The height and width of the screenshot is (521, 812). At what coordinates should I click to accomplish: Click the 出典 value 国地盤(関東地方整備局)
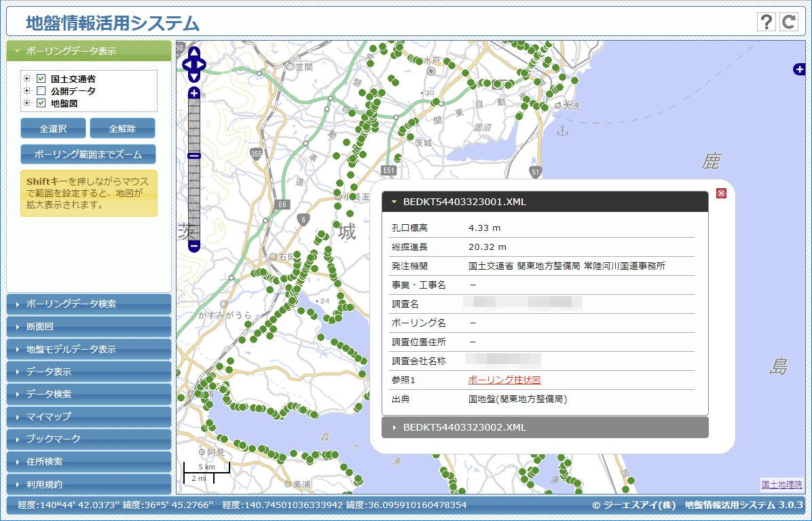[518, 399]
